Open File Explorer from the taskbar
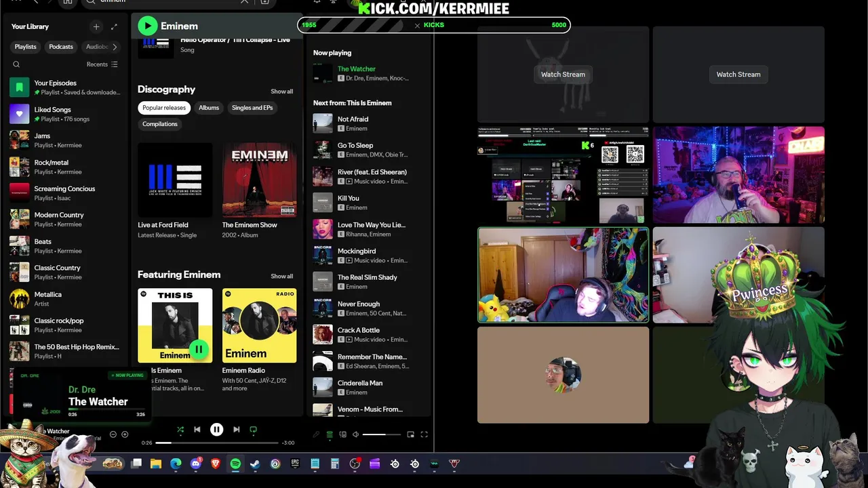Screen dimensions: 868x488 (156, 464)
